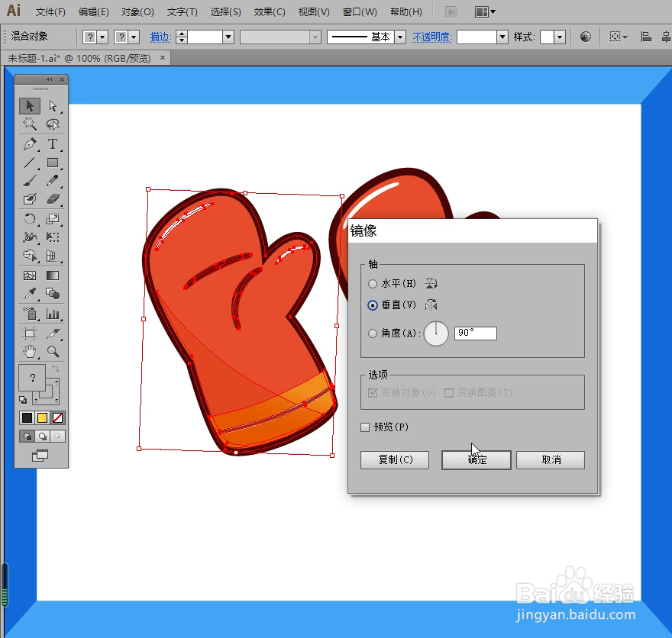Open the stroke weight dropdown
Image resolution: width=672 pixels, height=638 pixels.
click(228, 37)
